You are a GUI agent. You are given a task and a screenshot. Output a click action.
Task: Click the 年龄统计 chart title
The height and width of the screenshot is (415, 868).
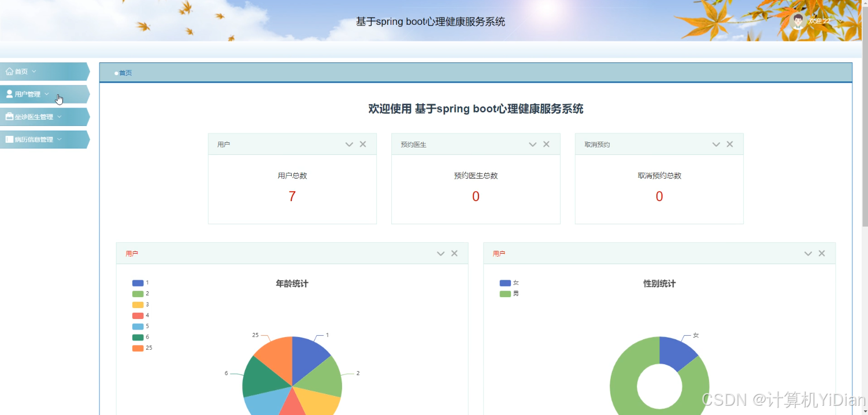(292, 284)
